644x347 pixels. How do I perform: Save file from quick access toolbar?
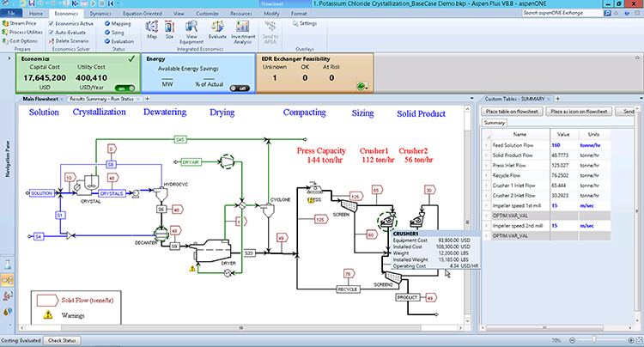click(31, 3)
